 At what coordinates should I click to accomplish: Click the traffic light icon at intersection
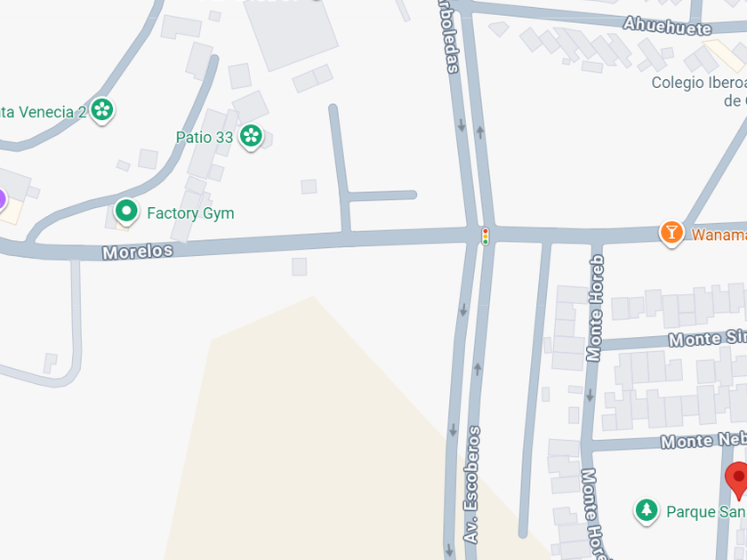pos(485,236)
